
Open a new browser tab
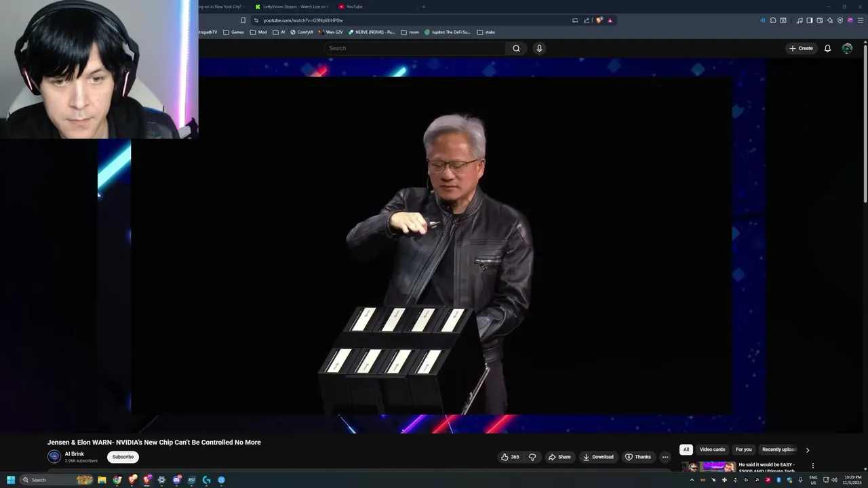pos(424,7)
